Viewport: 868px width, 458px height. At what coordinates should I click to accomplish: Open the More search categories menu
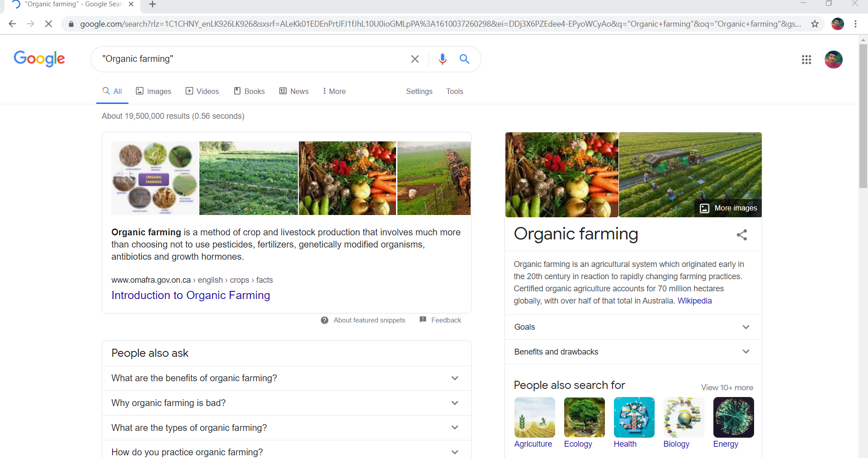334,91
